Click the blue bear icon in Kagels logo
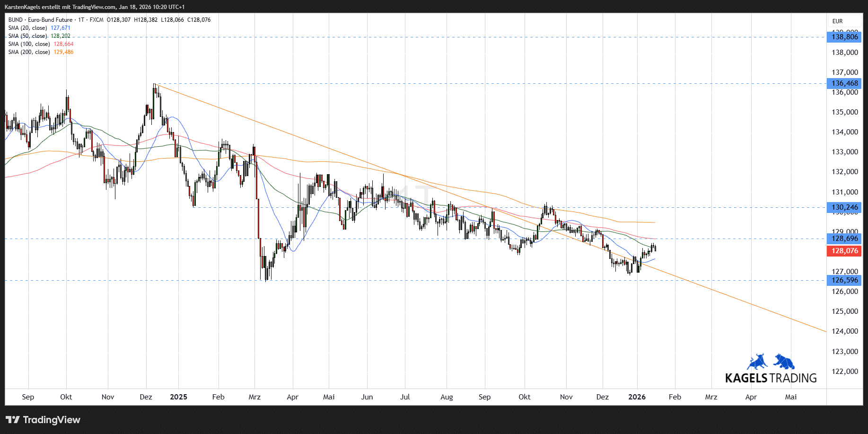This screenshot has width=868, height=434. 784,362
